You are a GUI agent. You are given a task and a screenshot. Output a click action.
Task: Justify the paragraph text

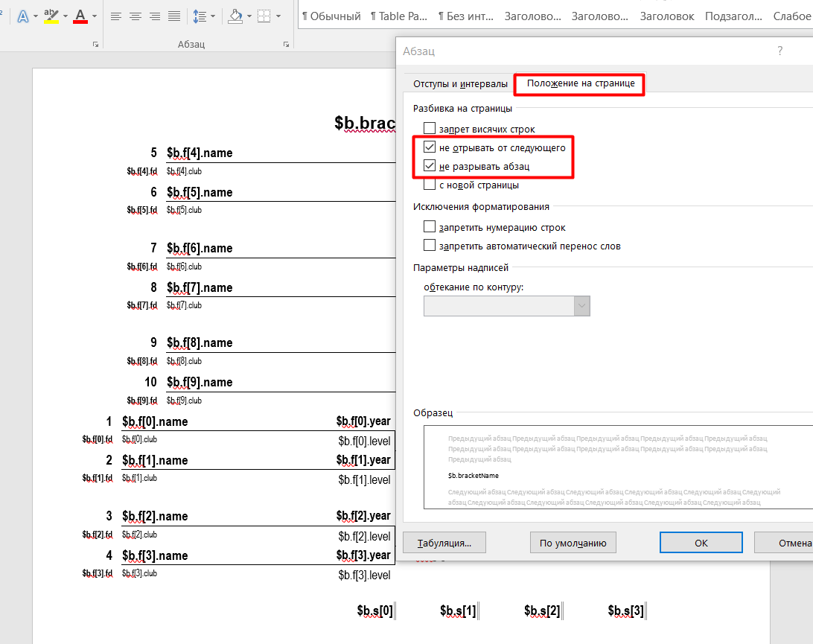click(x=174, y=16)
